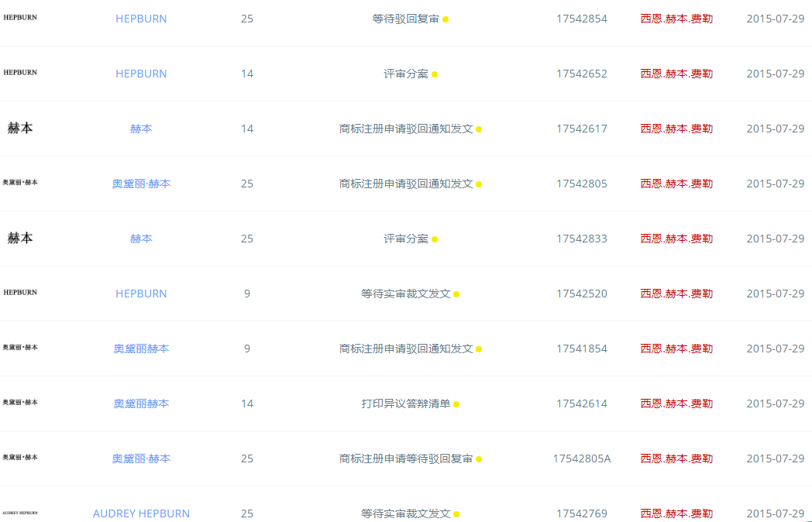Click status 等待实审裁文发文 in row 17542769
This screenshot has width=812, height=522.
pyautogui.click(x=405, y=513)
